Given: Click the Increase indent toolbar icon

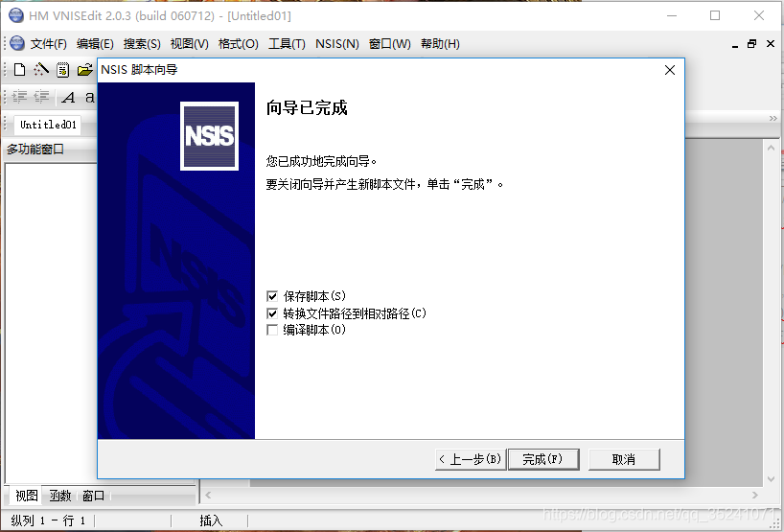Looking at the screenshot, I should (19, 97).
